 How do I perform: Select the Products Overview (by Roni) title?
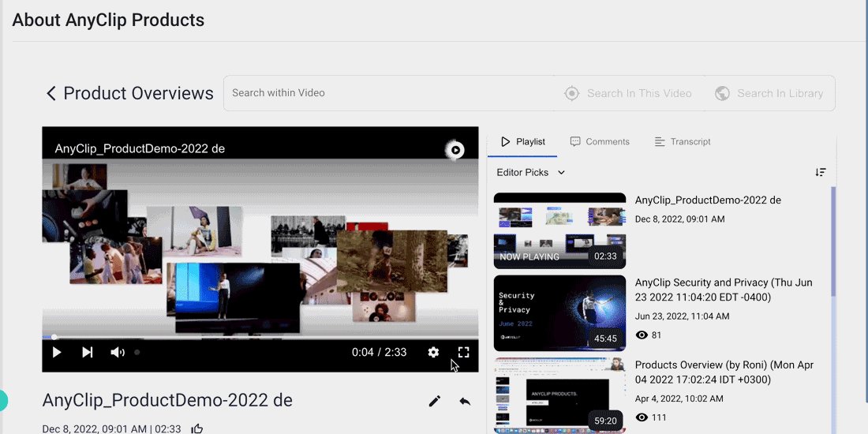click(724, 372)
